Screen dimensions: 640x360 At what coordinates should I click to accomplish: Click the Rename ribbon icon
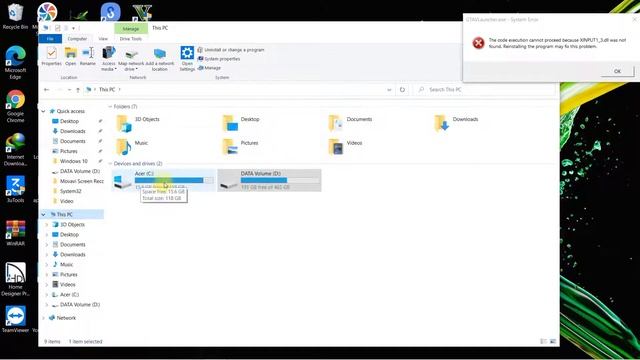tap(88, 56)
